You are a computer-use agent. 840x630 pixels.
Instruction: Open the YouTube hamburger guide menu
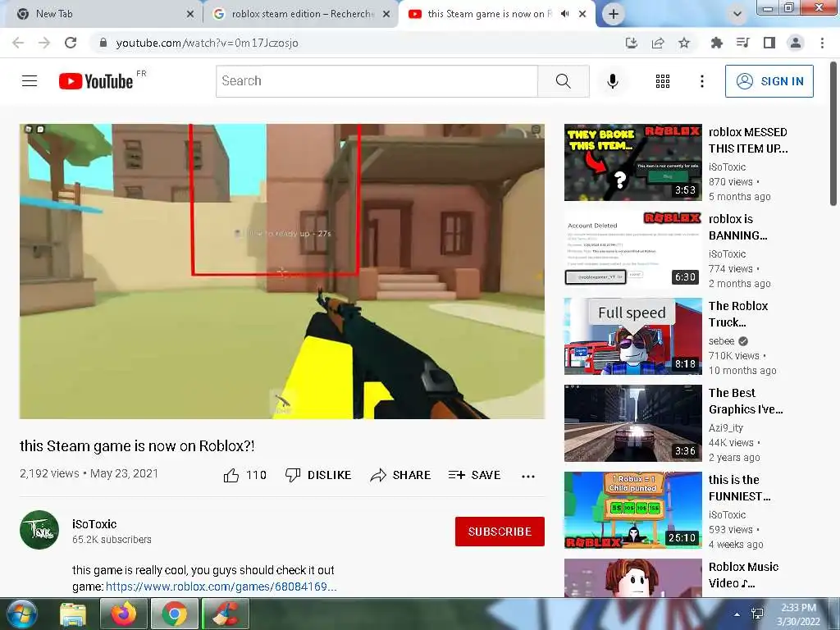click(30, 81)
